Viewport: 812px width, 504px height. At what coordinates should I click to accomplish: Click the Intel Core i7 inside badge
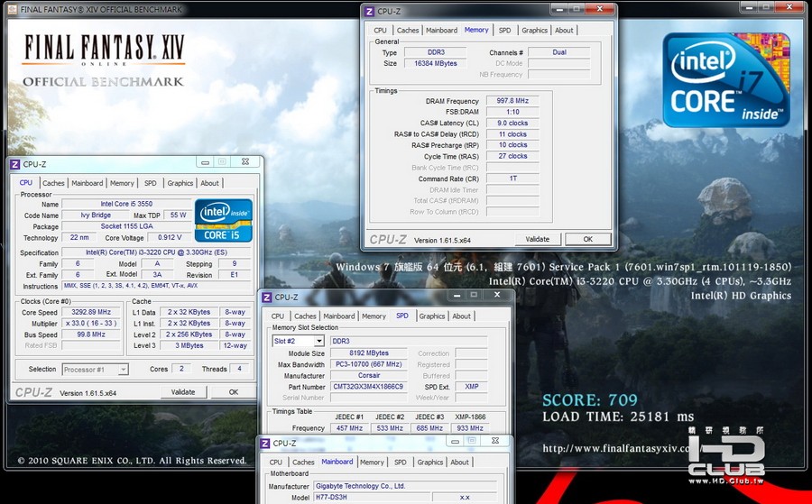coord(726,79)
